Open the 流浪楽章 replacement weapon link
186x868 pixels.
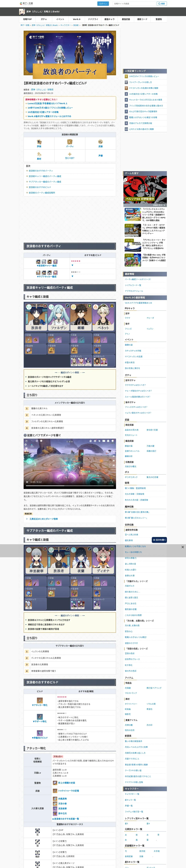click(62, 808)
